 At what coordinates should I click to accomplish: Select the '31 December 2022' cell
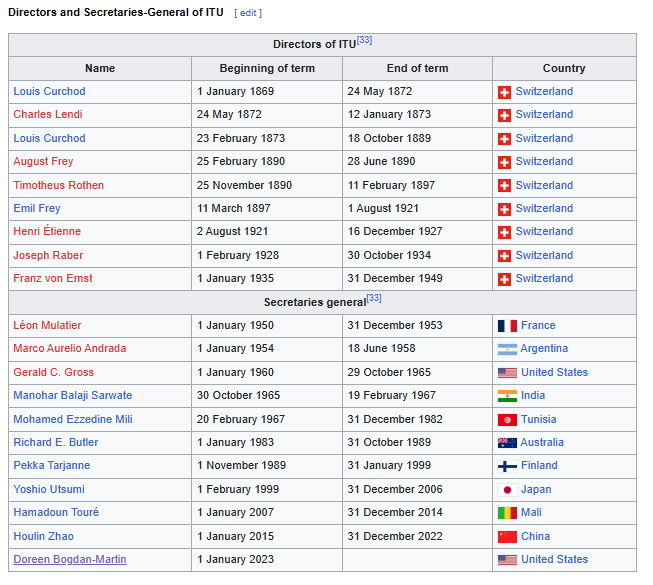(417, 536)
